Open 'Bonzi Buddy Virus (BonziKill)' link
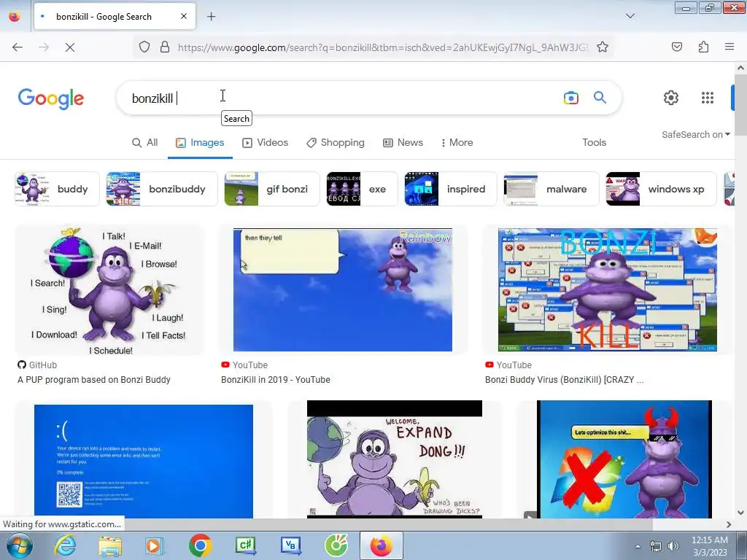The height and width of the screenshot is (560, 747). 564,379
